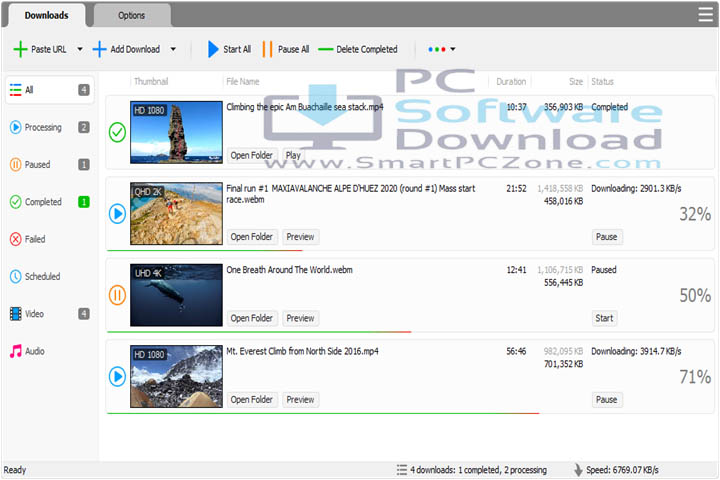Select the Paused sidebar icon
This screenshot has height=480, width=720.
point(16,164)
